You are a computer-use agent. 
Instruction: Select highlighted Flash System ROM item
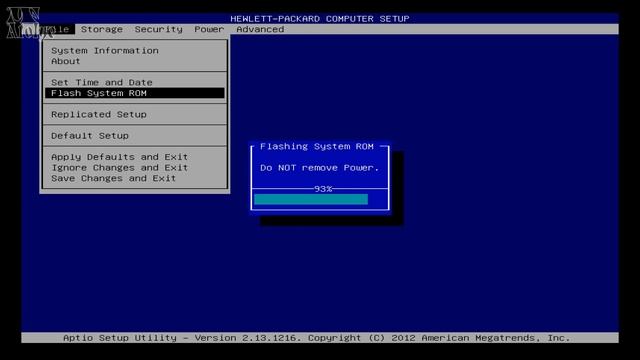135,93
